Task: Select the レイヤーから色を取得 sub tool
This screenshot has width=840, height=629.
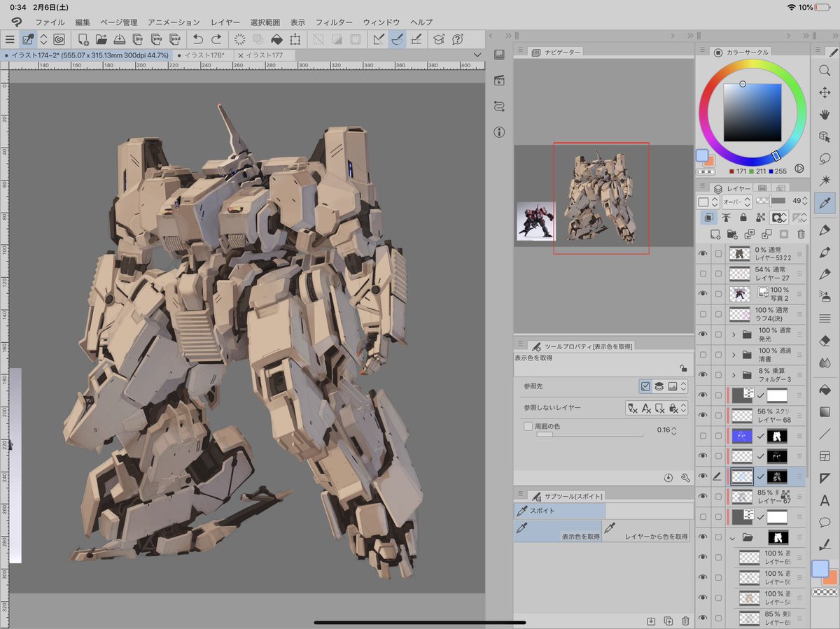Action: 645,531
